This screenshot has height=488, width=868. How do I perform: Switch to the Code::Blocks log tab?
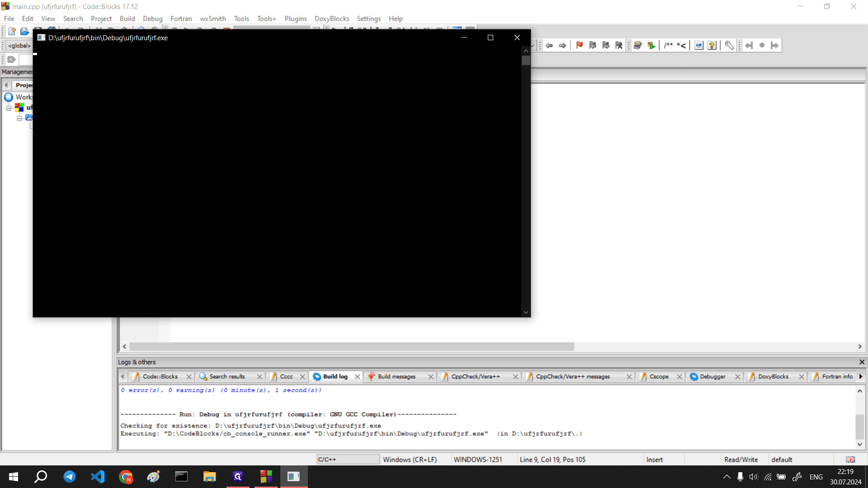click(x=160, y=376)
